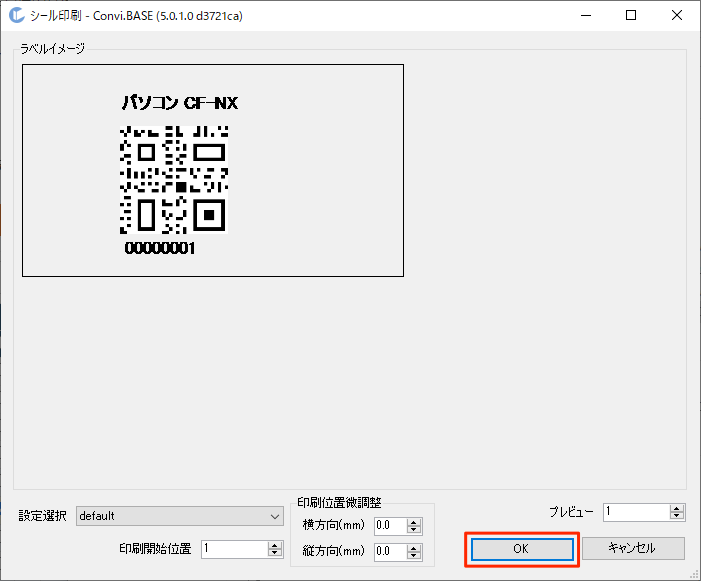Screen dimensions: 701x581
Task: Increase プレビュー number with up arrow
Action: [x=677, y=508]
